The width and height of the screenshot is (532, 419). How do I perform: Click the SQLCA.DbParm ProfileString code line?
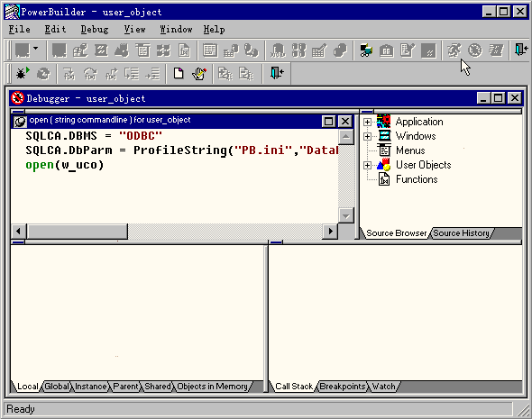pyautogui.click(x=182, y=150)
